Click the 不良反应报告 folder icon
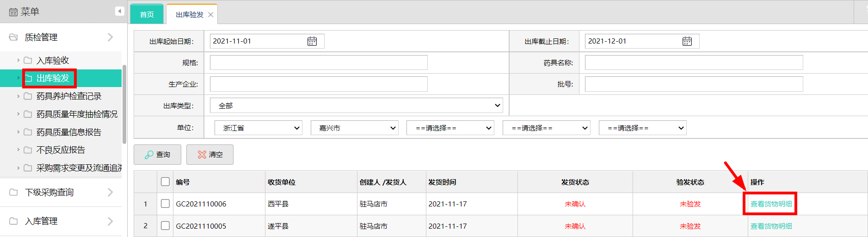Image resolution: width=868 pixels, height=237 pixels. click(28, 150)
